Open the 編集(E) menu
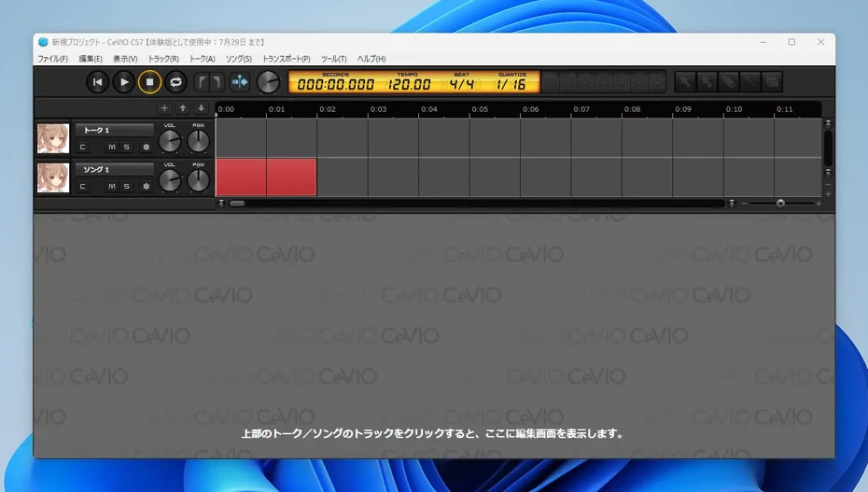 (91, 59)
